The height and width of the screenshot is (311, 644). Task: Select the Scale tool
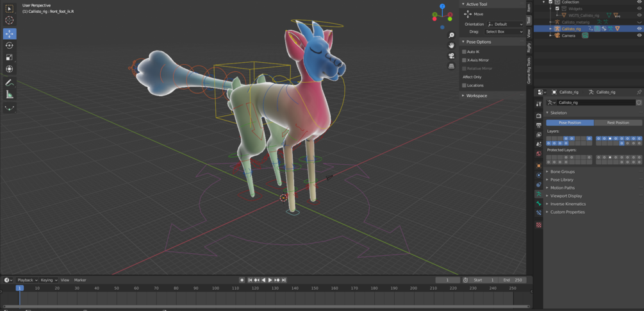[10, 58]
